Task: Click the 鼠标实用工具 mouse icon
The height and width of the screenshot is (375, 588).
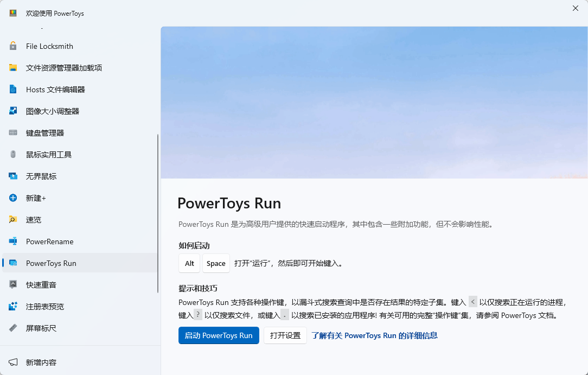Action: point(13,155)
